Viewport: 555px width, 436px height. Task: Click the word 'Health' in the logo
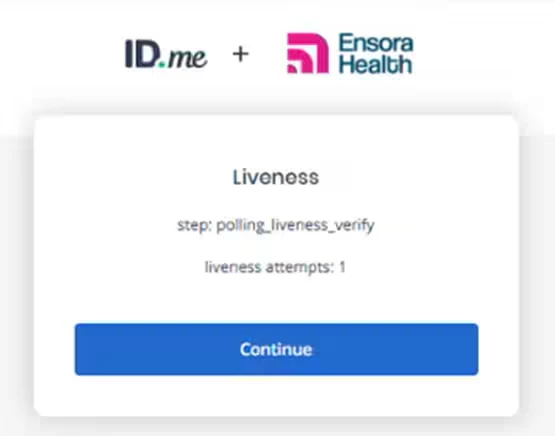coord(376,64)
